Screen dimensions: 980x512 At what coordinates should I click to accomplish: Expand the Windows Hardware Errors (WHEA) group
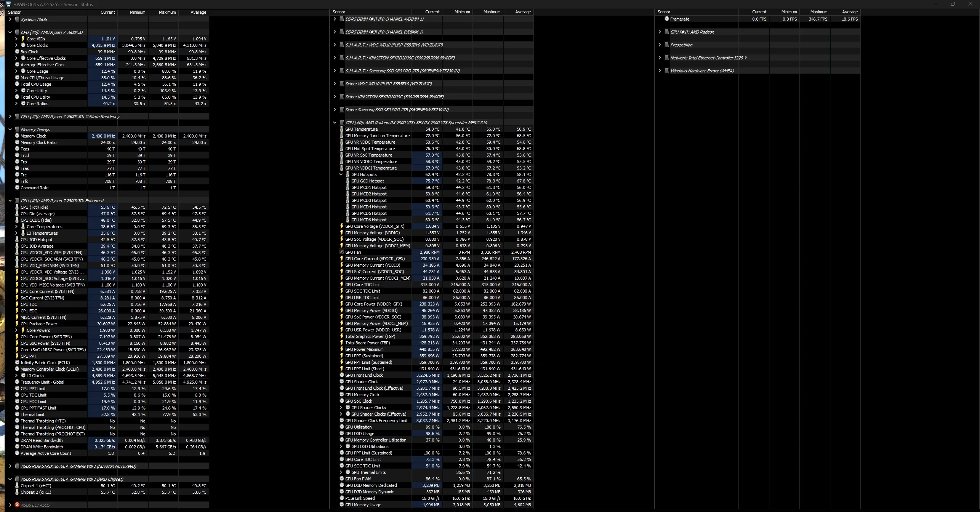pos(660,71)
